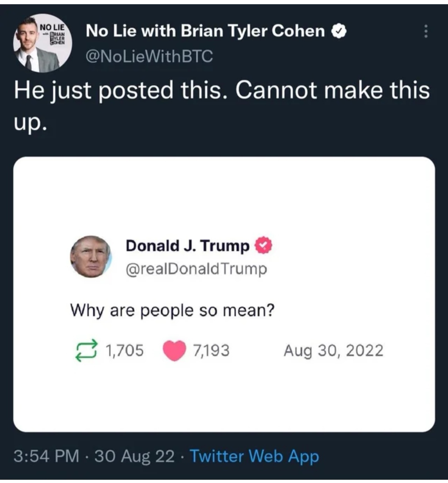The height and width of the screenshot is (483, 448).
Task: Click the circular avatar in the embedded post
Action: click(90, 257)
